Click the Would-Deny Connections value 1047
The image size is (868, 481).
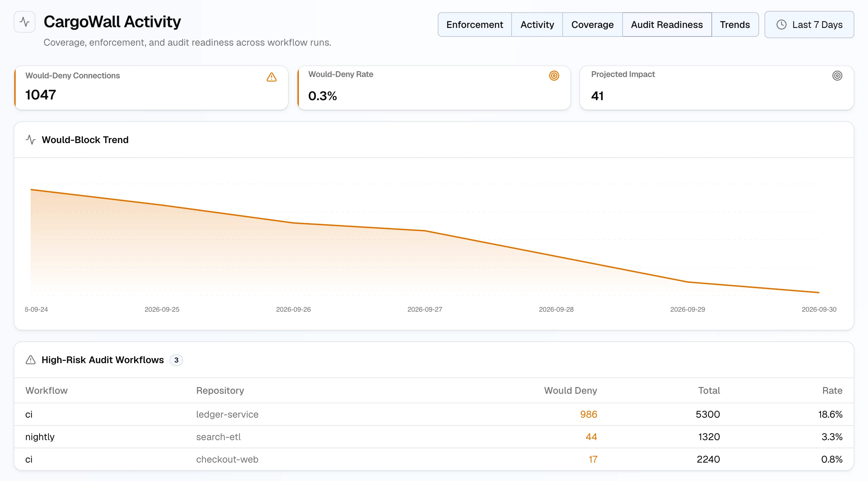pyautogui.click(x=41, y=95)
